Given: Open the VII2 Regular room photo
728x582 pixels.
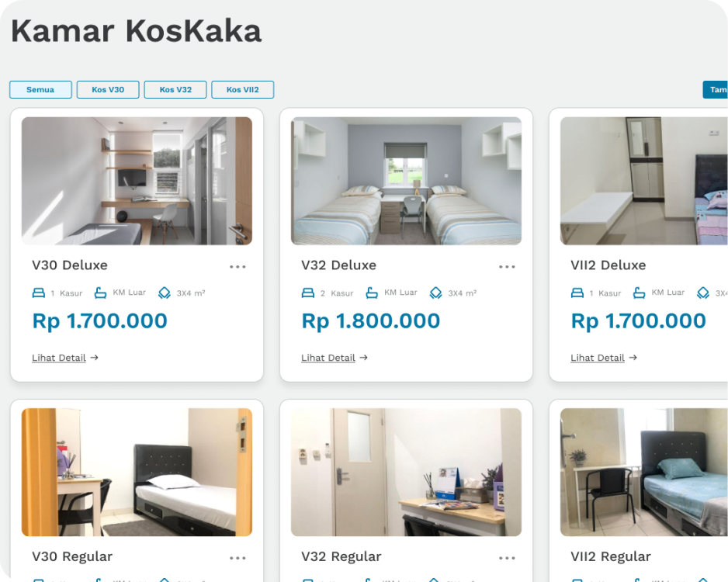Looking at the screenshot, I should (x=644, y=472).
